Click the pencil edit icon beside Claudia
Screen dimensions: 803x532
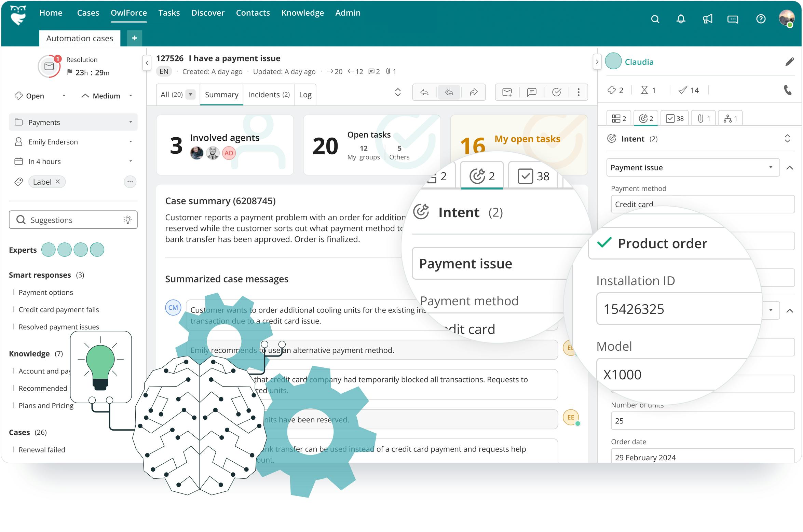pos(789,62)
